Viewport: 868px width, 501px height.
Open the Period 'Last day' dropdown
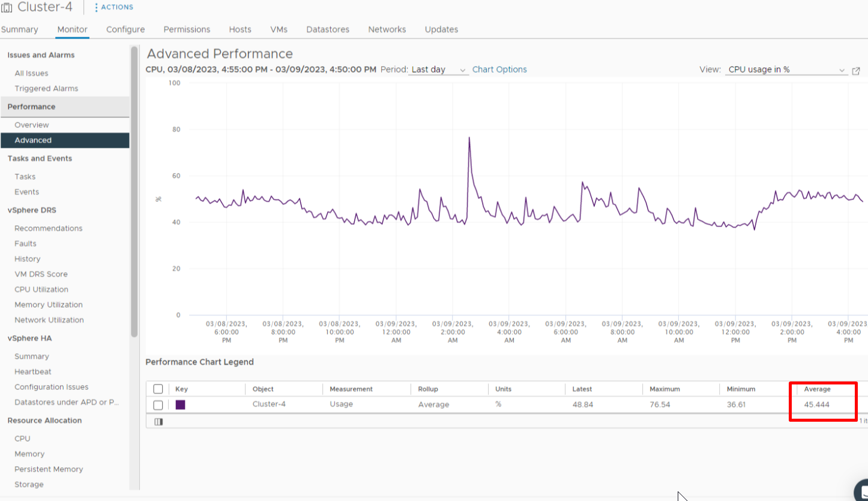[x=438, y=70]
